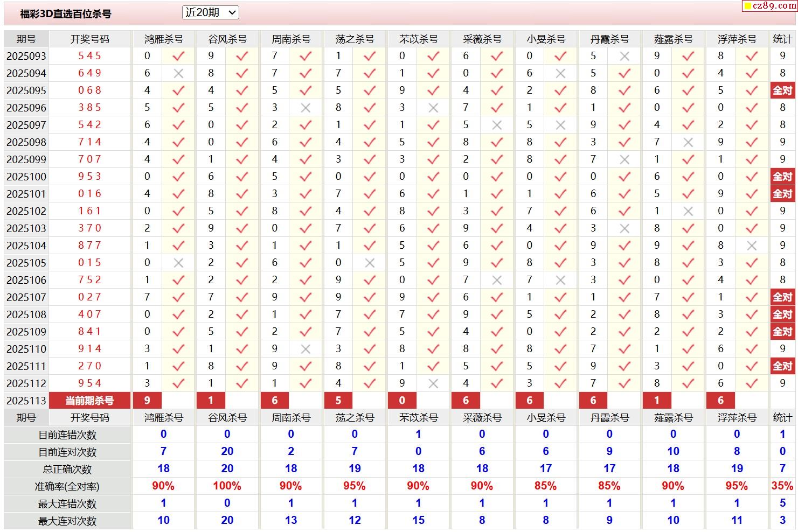Screen dimensions: 798x532
Task: Click 最大连对次数 value 11 under 浮萍杀号
Action: pos(737,521)
